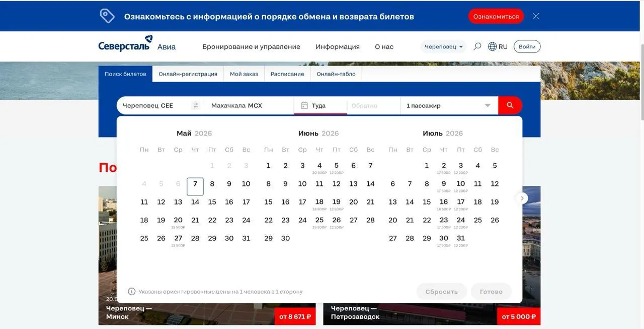This screenshot has height=329, width=644.
Task: Click the info icon near price note
Action: pyautogui.click(x=132, y=291)
